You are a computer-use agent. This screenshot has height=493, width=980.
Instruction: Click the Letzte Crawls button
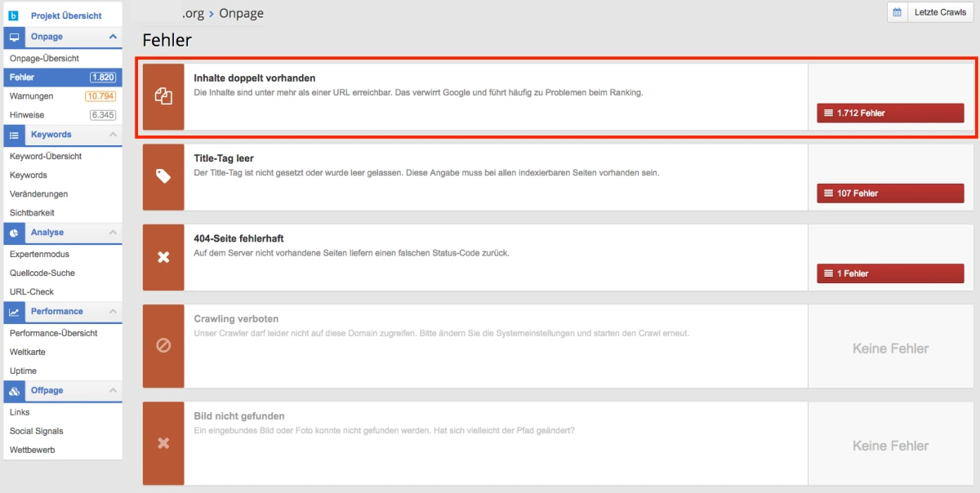(940, 12)
